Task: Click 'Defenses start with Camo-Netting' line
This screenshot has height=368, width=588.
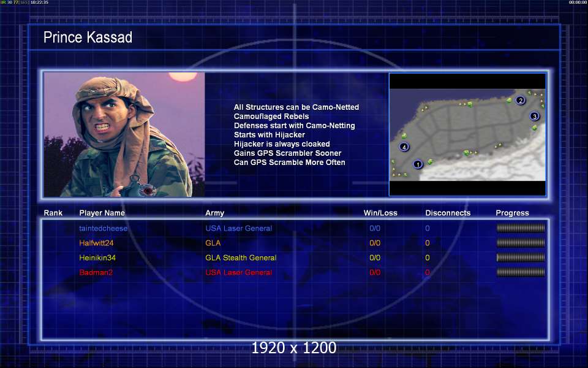Action: (x=295, y=125)
